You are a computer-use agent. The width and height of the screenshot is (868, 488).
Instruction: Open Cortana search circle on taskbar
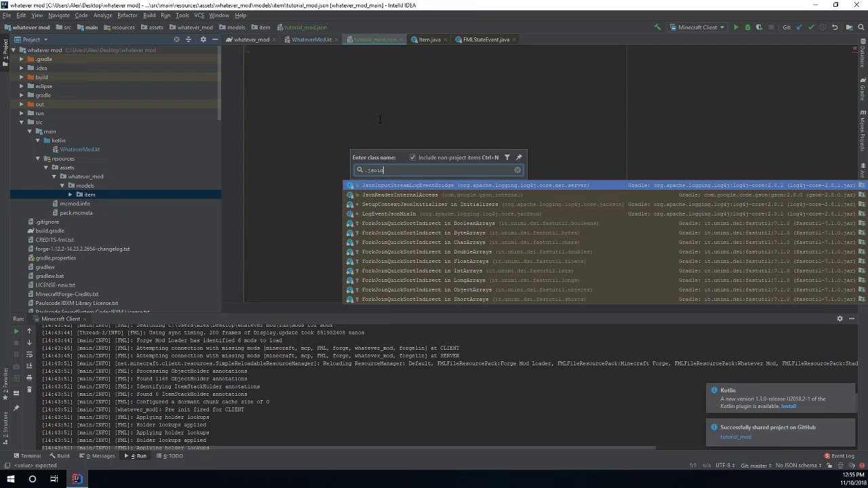(33, 479)
